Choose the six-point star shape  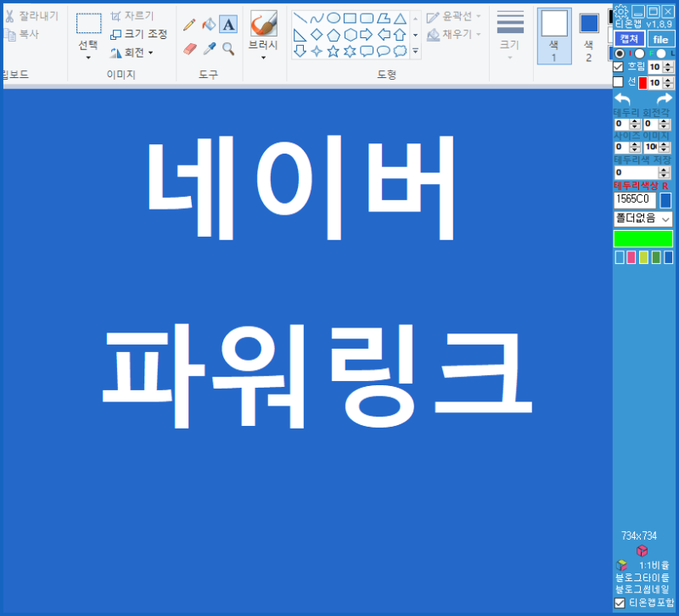(350, 51)
